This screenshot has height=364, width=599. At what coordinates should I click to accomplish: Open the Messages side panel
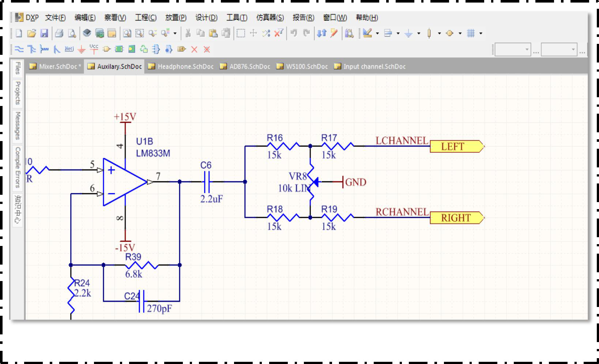coord(18,125)
